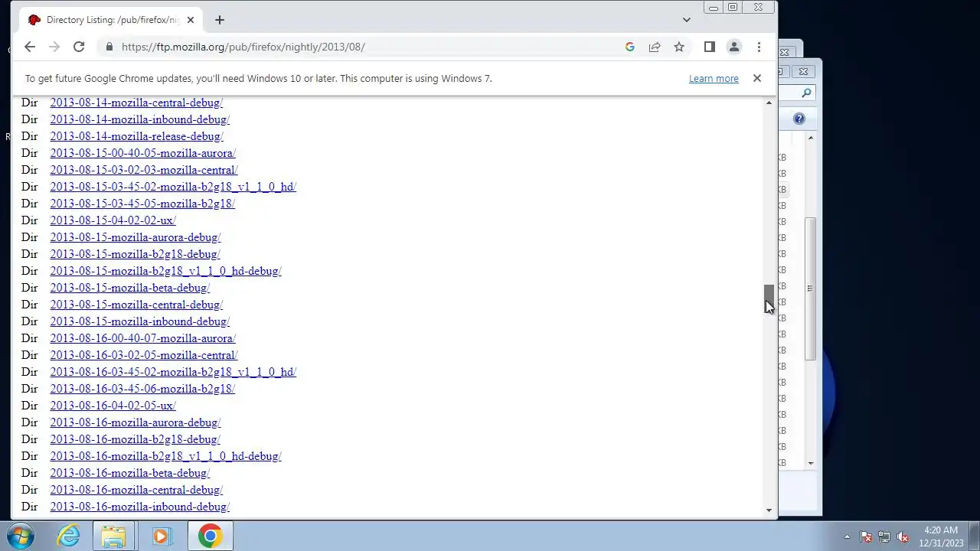
Task: Open 2013-08-16-04-02-05-ux directory
Action: (x=113, y=406)
